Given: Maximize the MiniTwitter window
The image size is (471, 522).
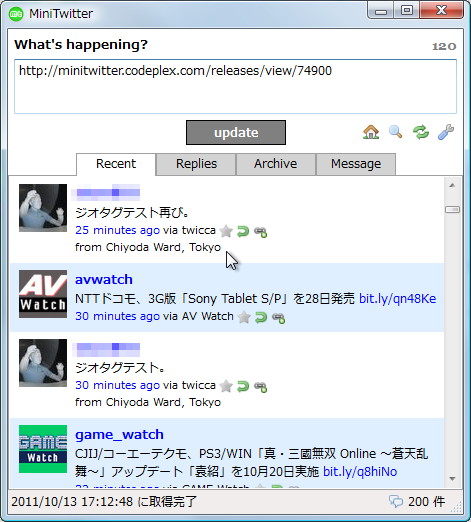Looking at the screenshot, I should pyautogui.click(x=407, y=11).
